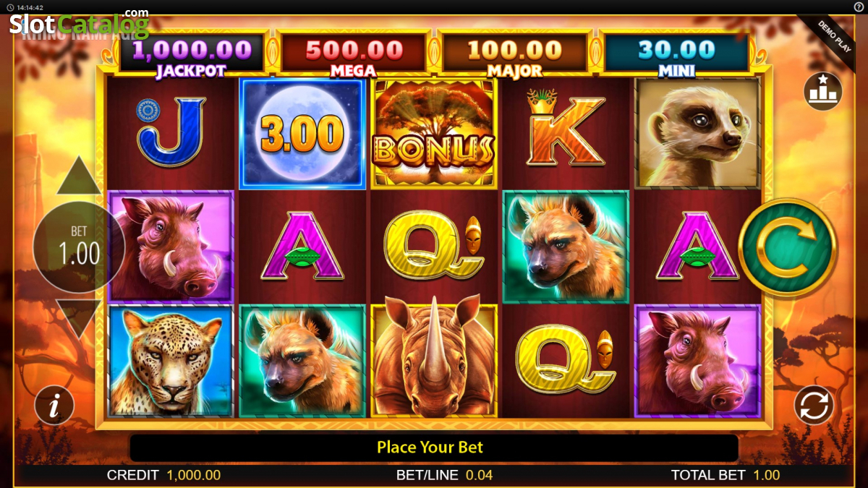Open the game info button
868x488 pixels.
click(x=54, y=406)
